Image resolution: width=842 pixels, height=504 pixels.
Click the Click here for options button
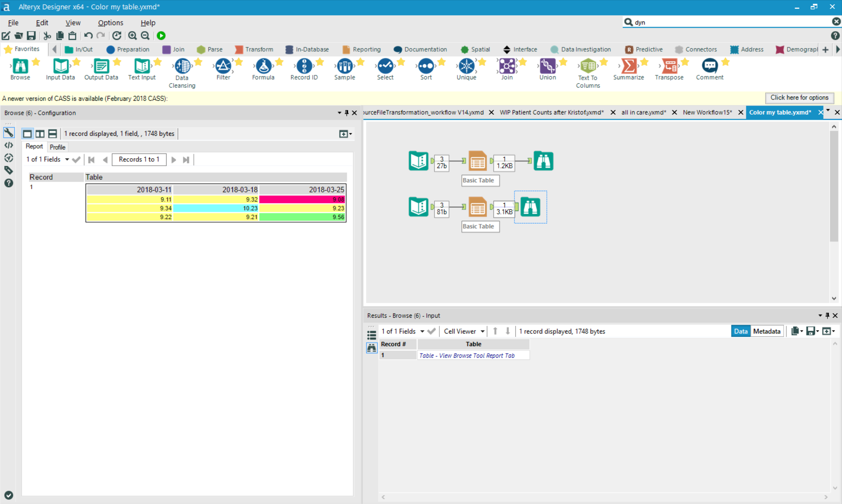(799, 98)
